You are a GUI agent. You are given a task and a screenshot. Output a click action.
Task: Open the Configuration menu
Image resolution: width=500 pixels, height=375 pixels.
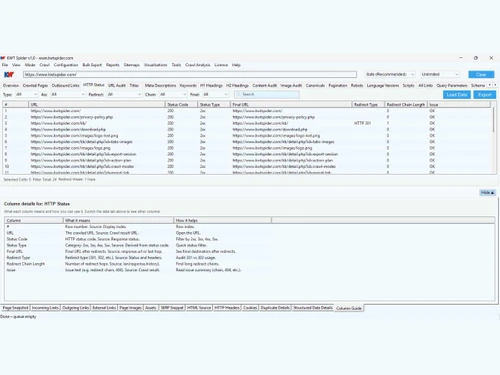click(x=66, y=65)
